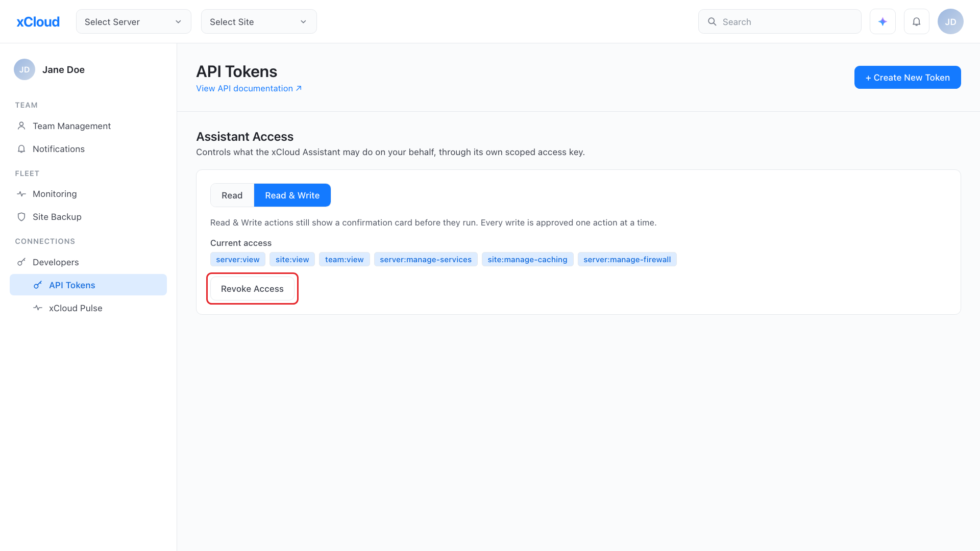Viewport: 980px width, 551px height.
Task: Click the Assistant Access heading
Action: click(245, 137)
